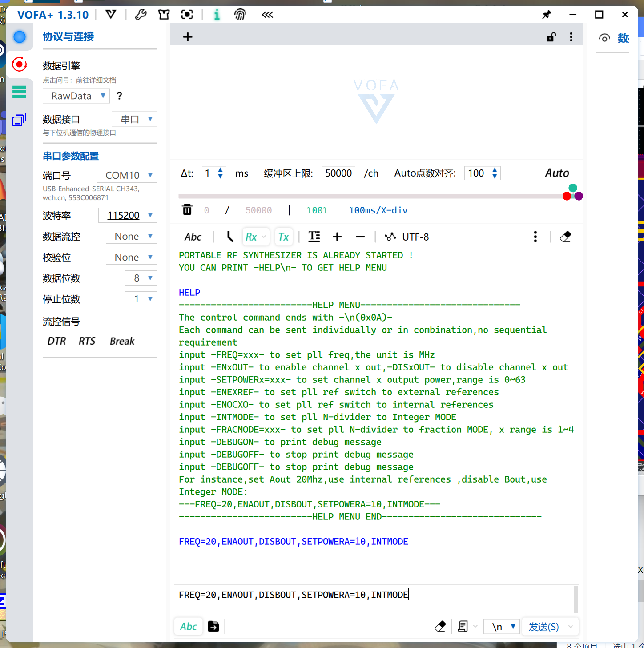Open the \n line ending dropdown
Image resolution: width=644 pixels, height=648 pixels.
coord(502,627)
